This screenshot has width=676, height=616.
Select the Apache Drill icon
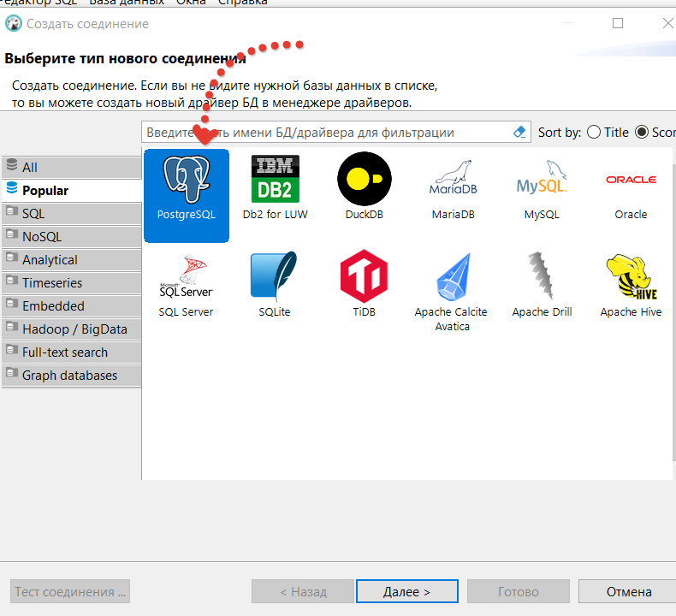coord(542,276)
